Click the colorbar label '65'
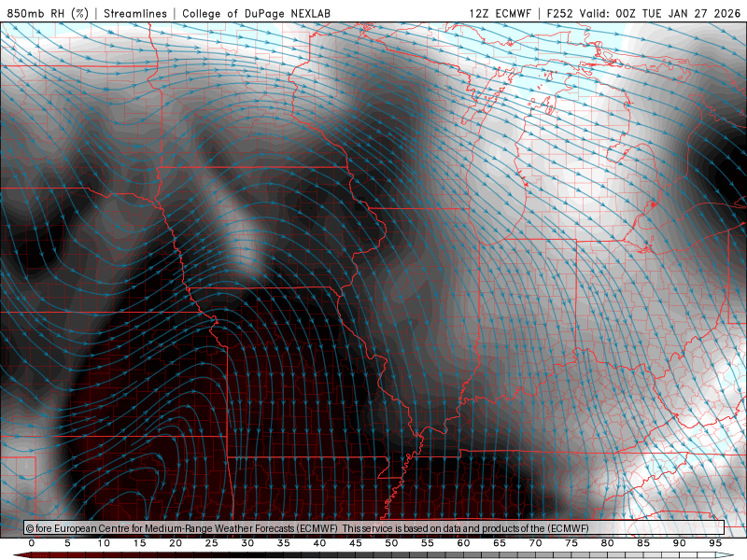Viewport: 747px width, 560px height. click(x=500, y=543)
